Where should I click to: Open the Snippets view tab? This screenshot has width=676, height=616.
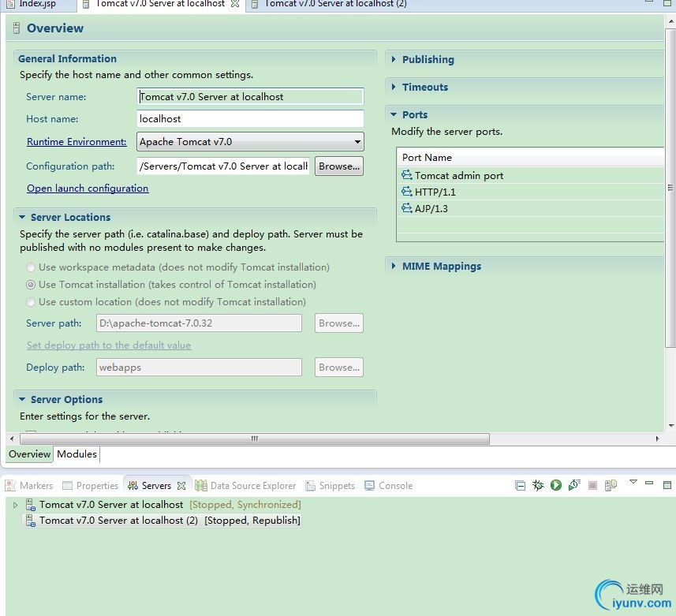[331, 486]
